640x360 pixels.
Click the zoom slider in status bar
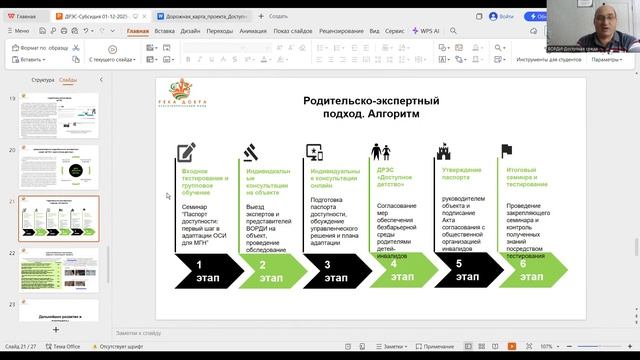(x=599, y=346)
